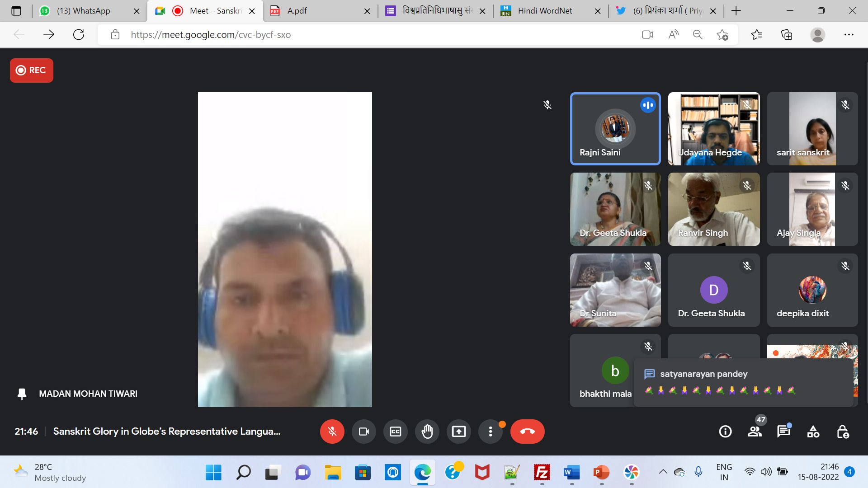Switch to Hindi WordNet tab

(545, 11)
